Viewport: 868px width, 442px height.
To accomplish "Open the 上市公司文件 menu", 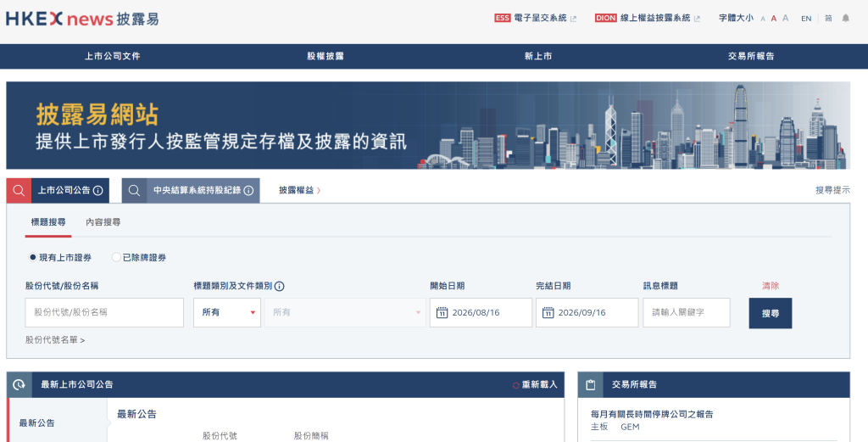I will tap(113, 56).
